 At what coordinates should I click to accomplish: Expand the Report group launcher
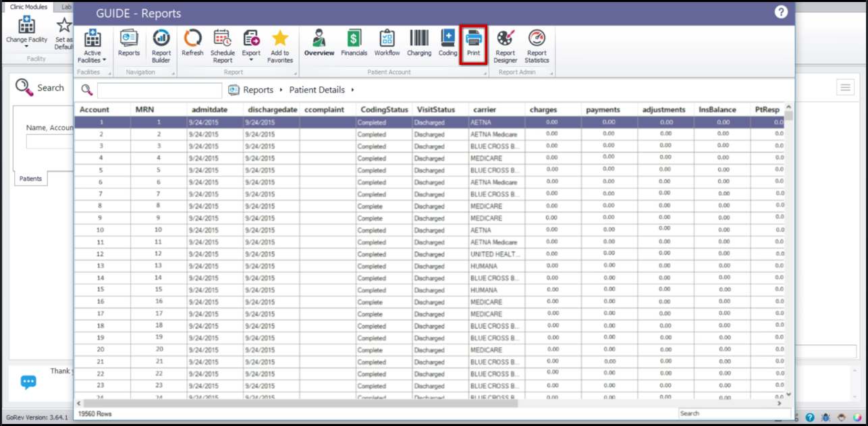294,73
